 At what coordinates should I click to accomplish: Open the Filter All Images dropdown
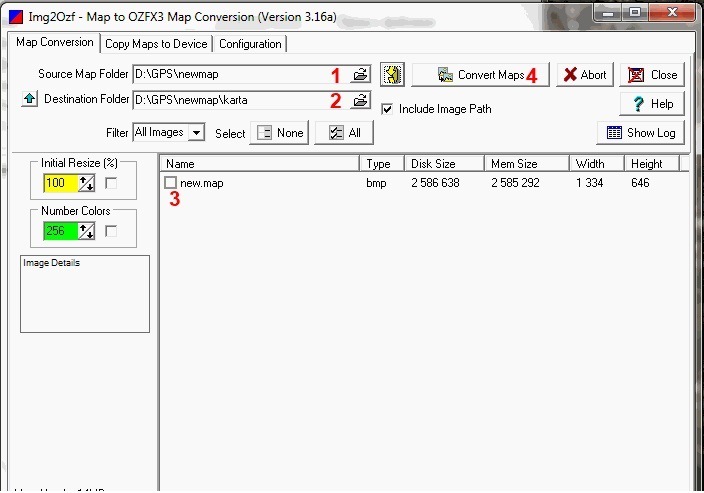(x=196, y=133)
